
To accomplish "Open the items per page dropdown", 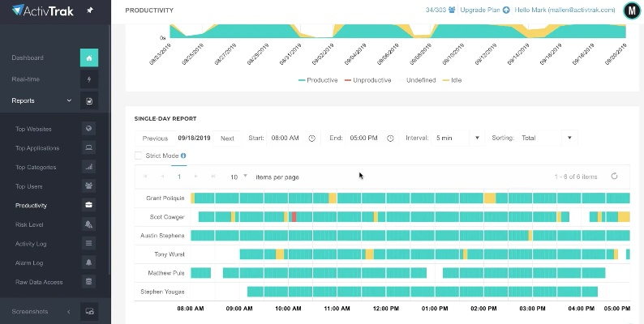I will click(x=238, y=176).
